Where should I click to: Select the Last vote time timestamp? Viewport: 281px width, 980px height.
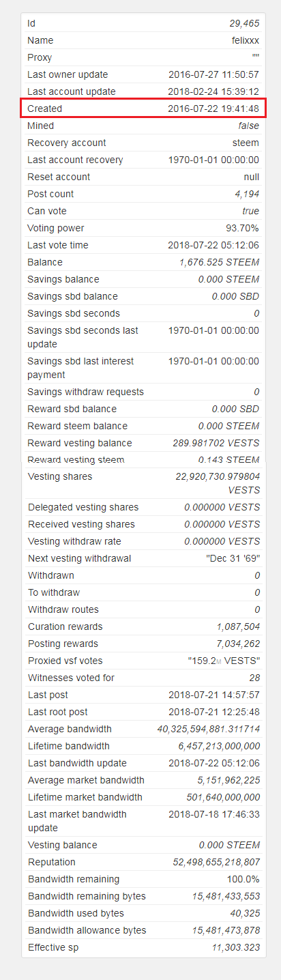tap(213, 245)
